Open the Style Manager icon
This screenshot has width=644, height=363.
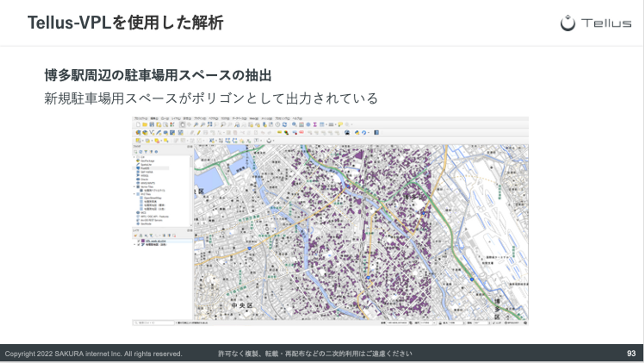pos(172,124)
